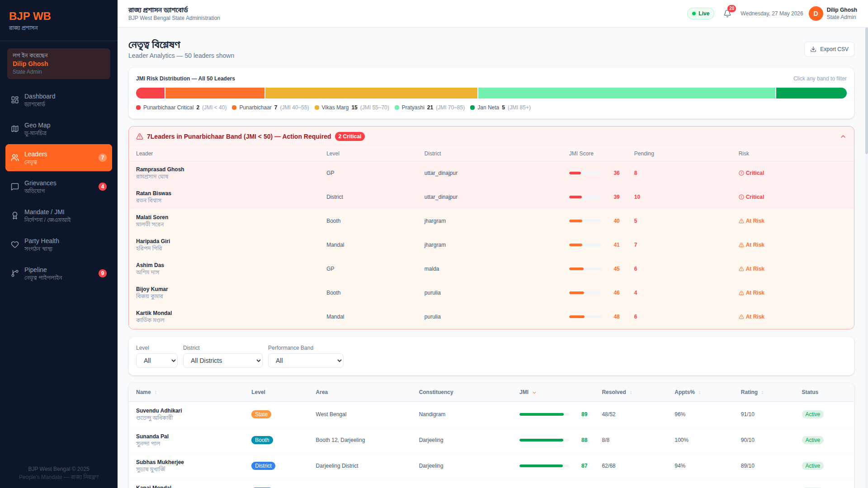
Task: Click the warning triangle in Punarbichaar alert header
Action: pos(140,136)
